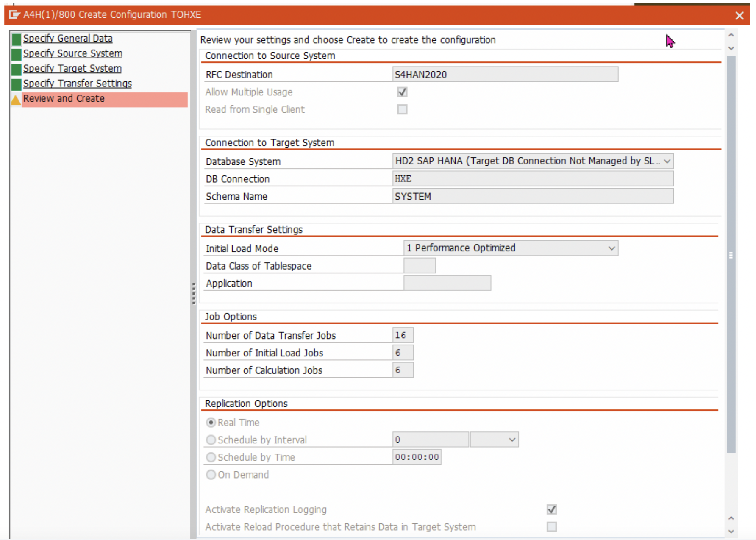The width and height of the screenshot is (756, 540).
Task: Open the Specify Transfer Settings step
Action: 78,84
